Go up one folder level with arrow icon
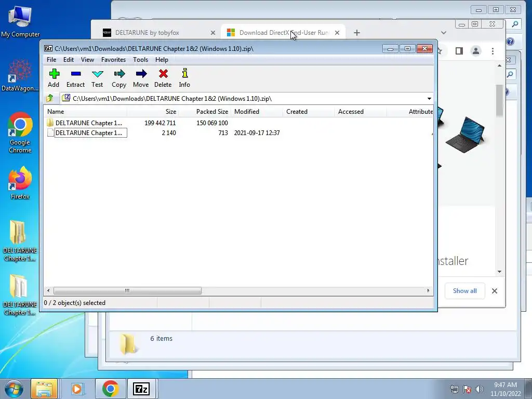 click(x=50, y=98)
